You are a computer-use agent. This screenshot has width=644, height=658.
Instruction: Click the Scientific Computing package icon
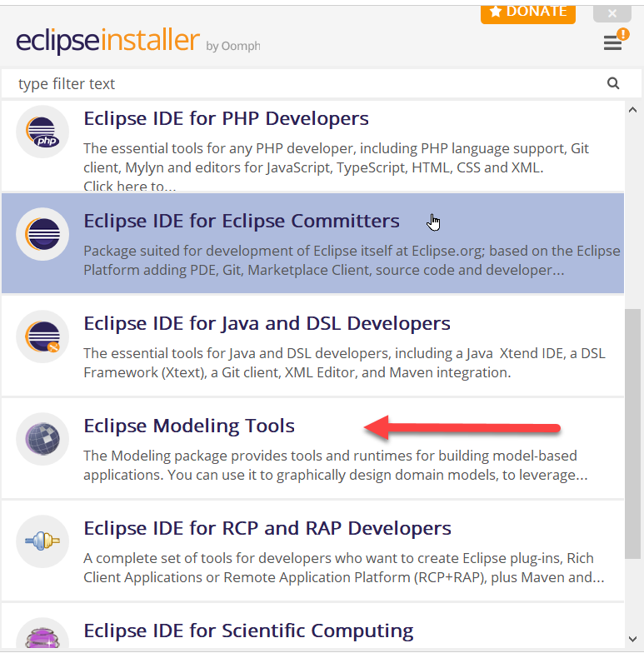pos(42,634)
